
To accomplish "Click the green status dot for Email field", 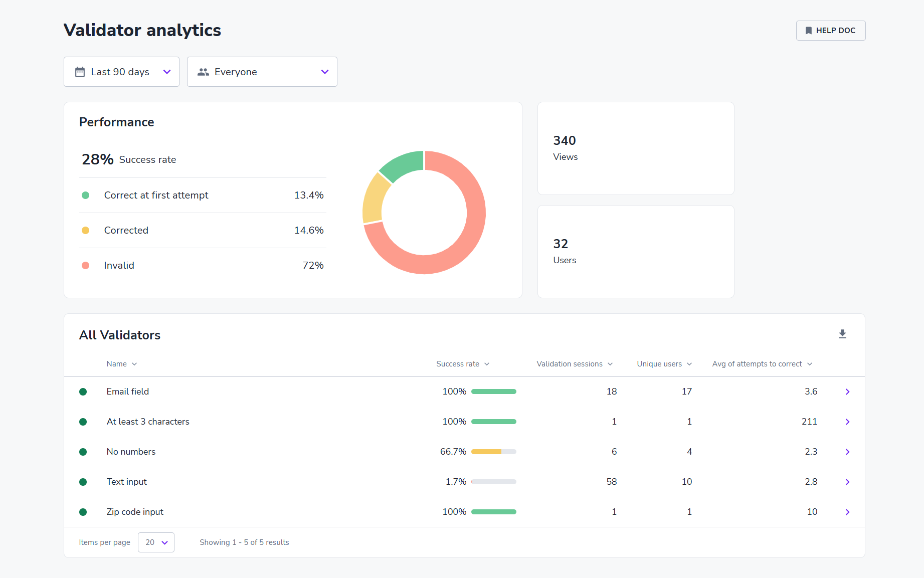I will point(83,392).
